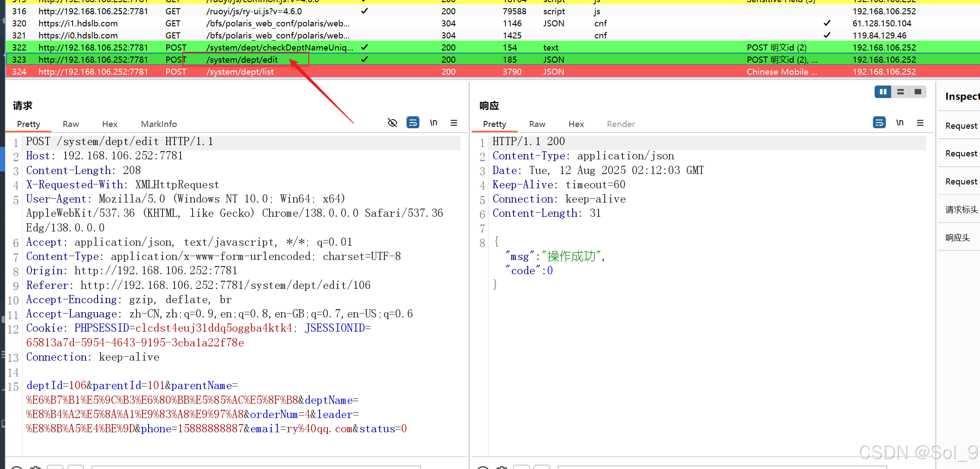Click the pause capture icon
980x469 pixels.
click(x=882, y=92)
